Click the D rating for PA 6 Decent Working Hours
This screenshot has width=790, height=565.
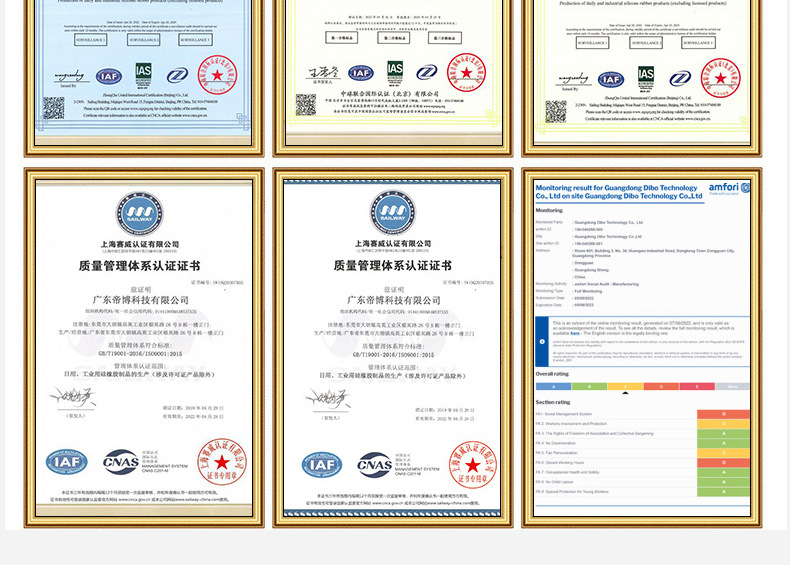click(723, 463)
